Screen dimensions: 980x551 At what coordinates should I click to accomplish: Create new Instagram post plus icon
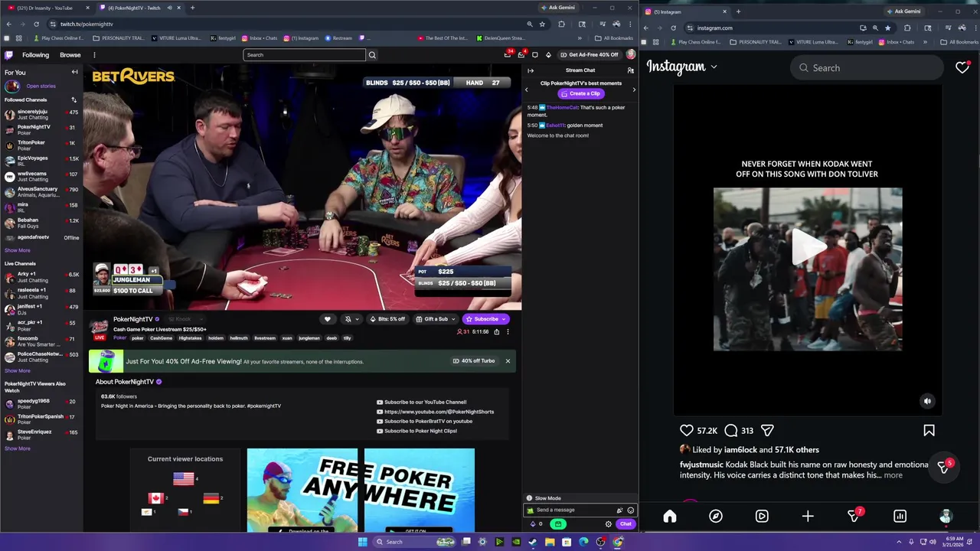pyautogui.click(x=808, y=517)
